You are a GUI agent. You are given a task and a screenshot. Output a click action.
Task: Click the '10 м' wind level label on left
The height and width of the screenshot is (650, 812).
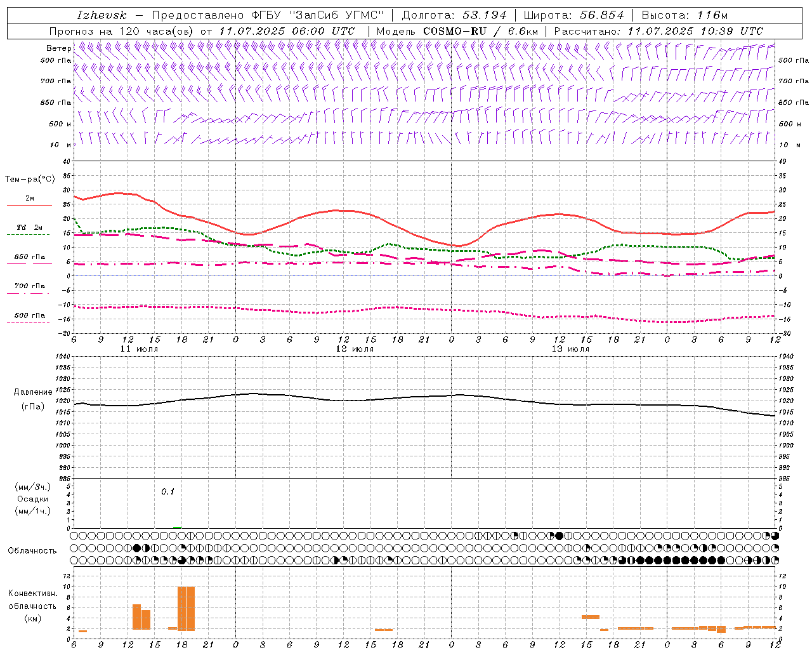click(x=61, y=145)
